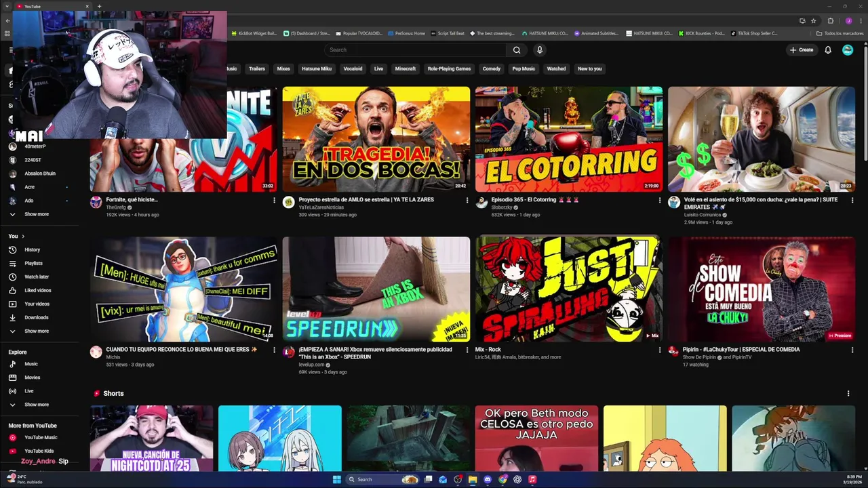Open the You section chevron
Image resolution: width=868 pixels, height=488 pixels.
pos(23,236)
